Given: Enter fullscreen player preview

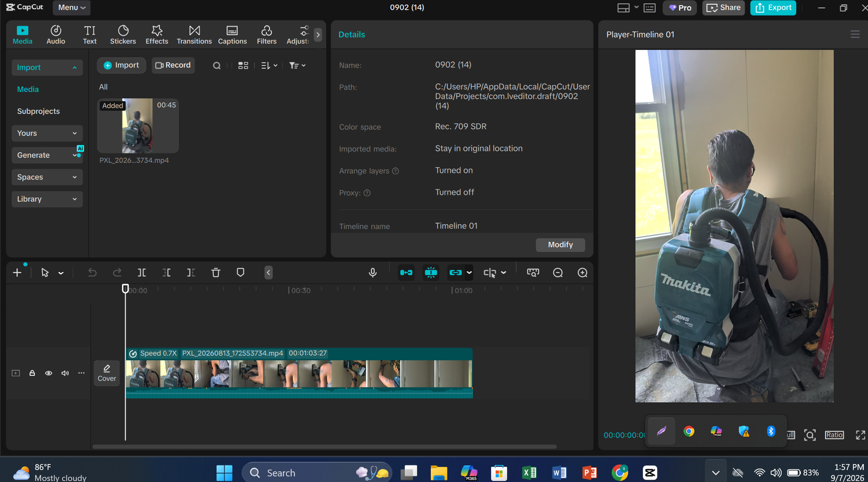Looking at the screenshot, I should click(x=860, y=435).
